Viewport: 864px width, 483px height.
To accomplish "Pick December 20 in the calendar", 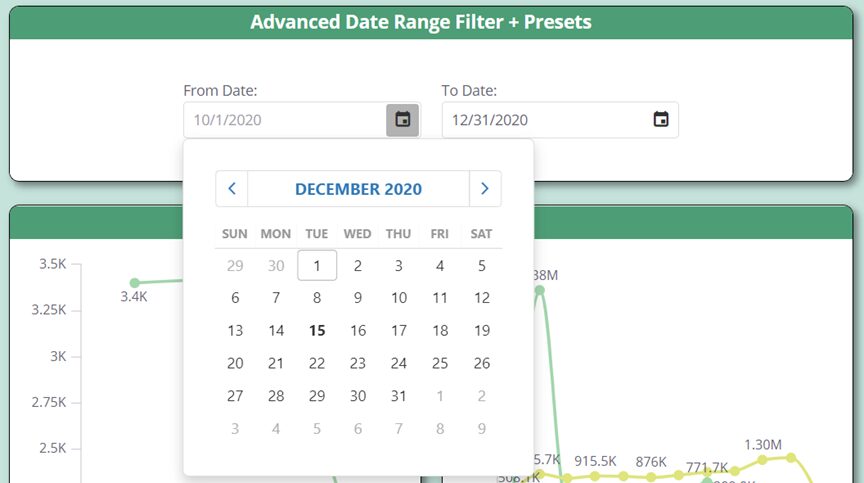I will tap(235, 364).
